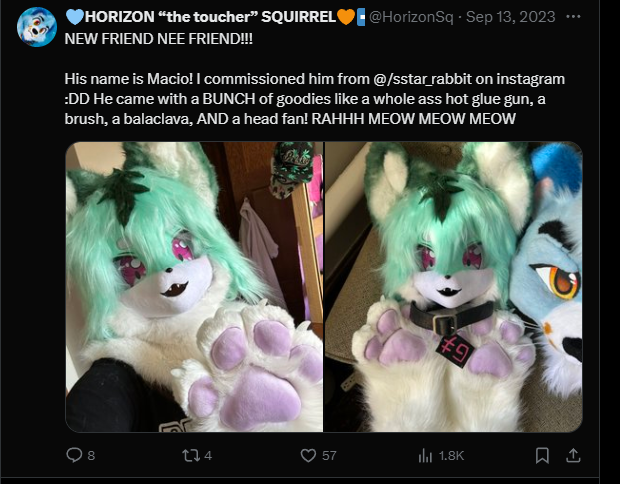Click the 57 likes count
This screenshot has width=620, height=484.
point(329,456)
